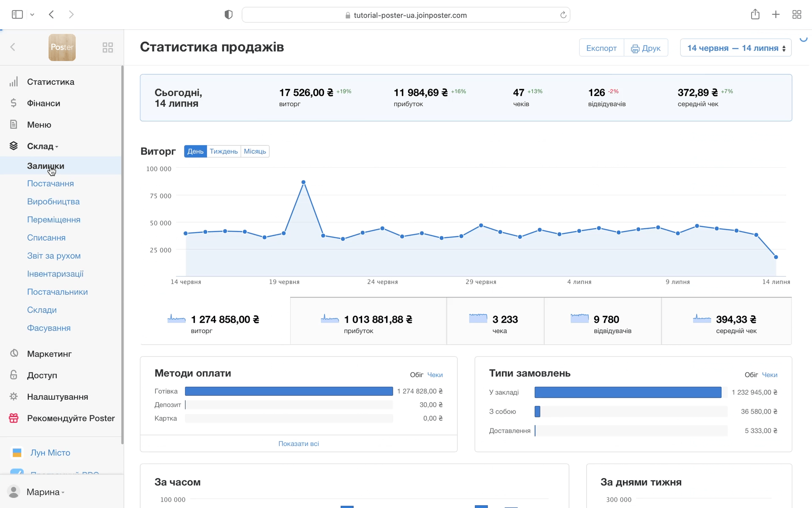Click the Статистика bar chart icon
812x508 pixels.
coord(14,82)
